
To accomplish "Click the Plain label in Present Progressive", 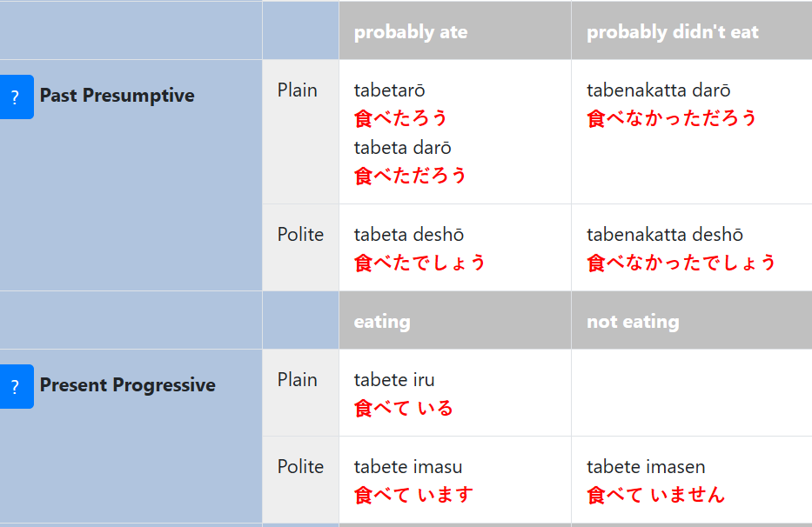I will (298, 380).
